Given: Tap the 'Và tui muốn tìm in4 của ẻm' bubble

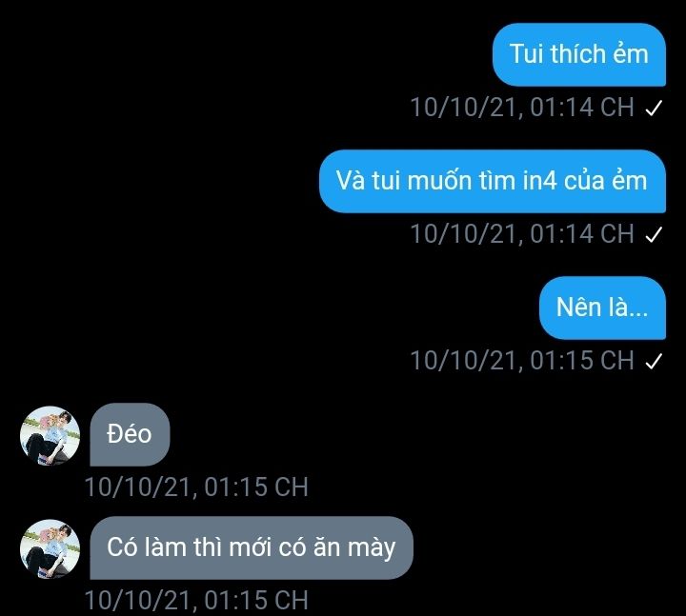Looking at the screenshot, I should click(x=493, y=182).
